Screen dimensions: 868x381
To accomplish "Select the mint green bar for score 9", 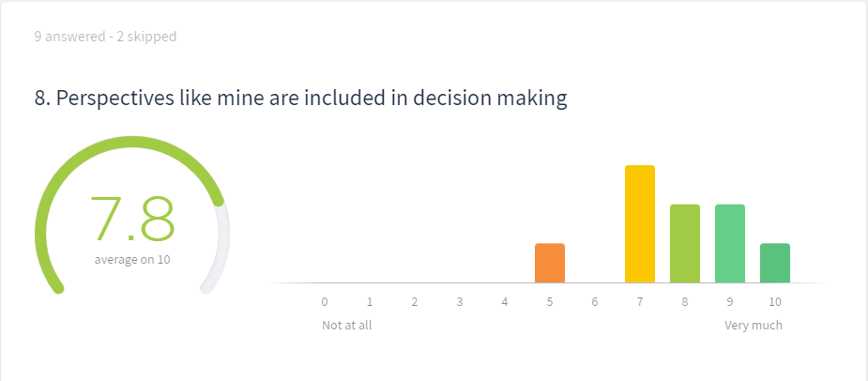I will coord(730,244).
